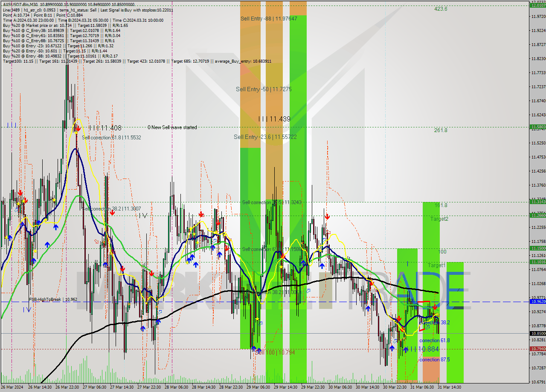Click the green 11.2660 price tag
Screen dimensions: 546x392
pyautogui.click(x=537, y=215)
